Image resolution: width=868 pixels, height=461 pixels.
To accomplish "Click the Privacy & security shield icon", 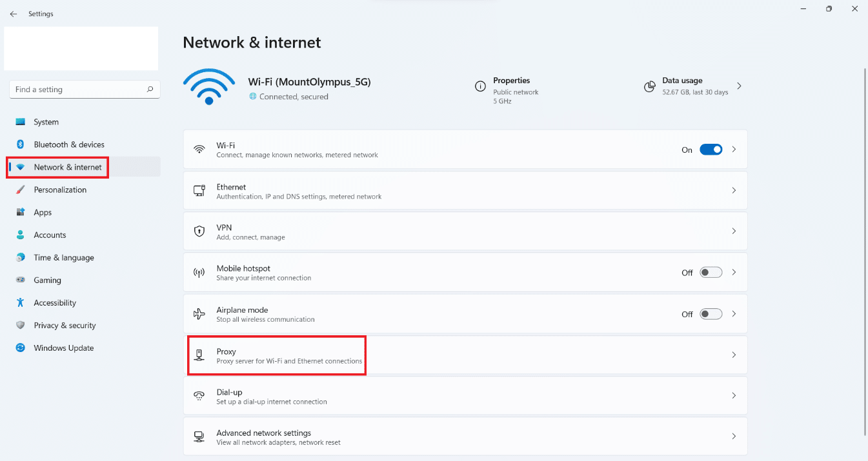I will [21, 326].
